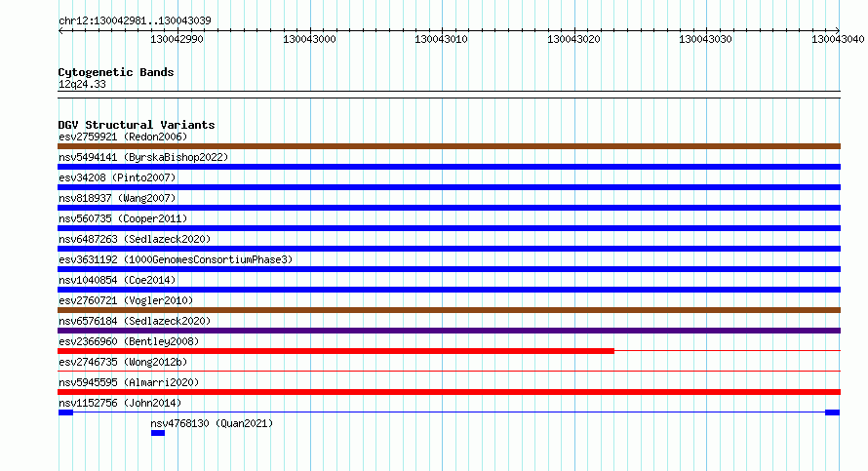Click the right arrowhead of the ruler
Image resolution: width=868 pixels, height=471 pixels.
pos(838,30)
